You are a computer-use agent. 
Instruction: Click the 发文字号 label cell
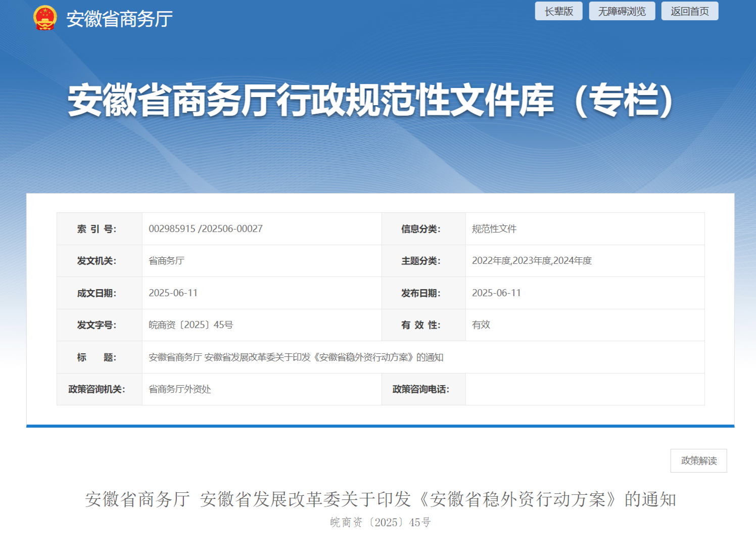point(99,325)
